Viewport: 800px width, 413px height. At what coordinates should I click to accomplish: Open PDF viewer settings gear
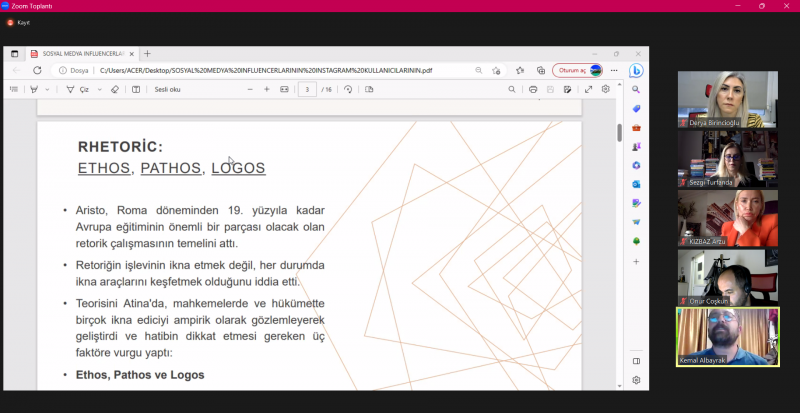click(x=606, y=89)
